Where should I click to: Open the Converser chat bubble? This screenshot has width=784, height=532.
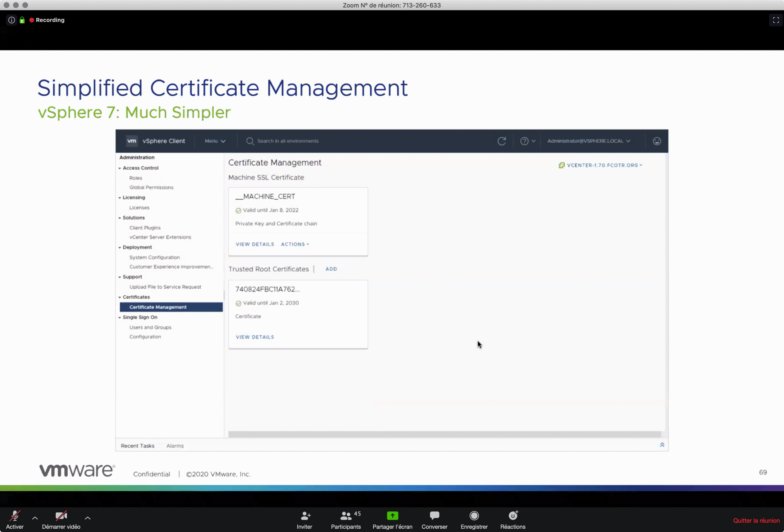(434, 515)
